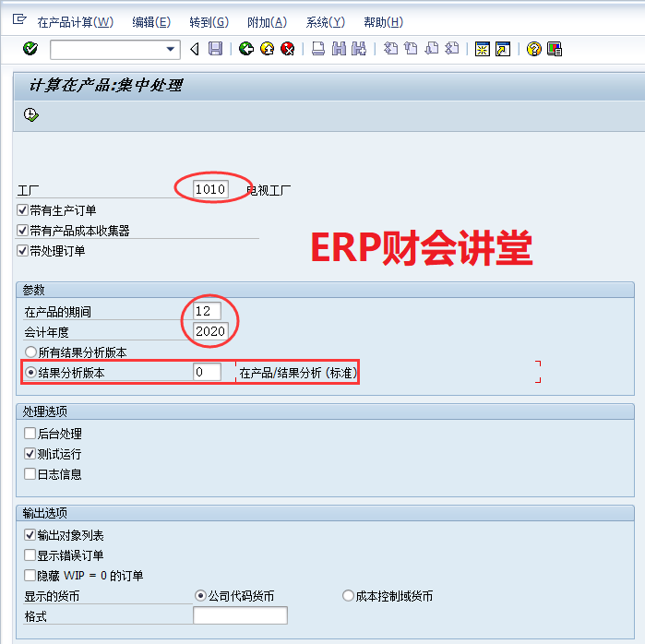Click the Print icon in toolbar
The width and height of the screenshot is (645, 644).
point(317,49)
